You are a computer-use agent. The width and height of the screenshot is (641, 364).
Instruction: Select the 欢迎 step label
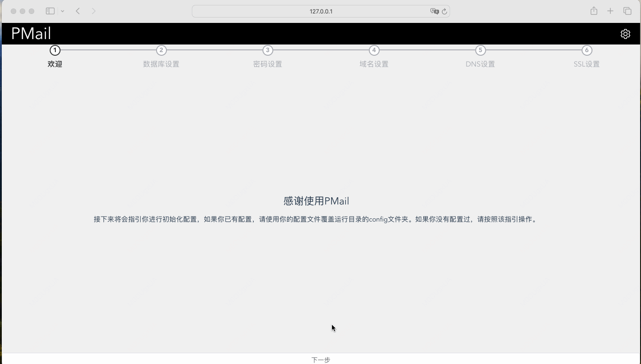click(54, 64)
